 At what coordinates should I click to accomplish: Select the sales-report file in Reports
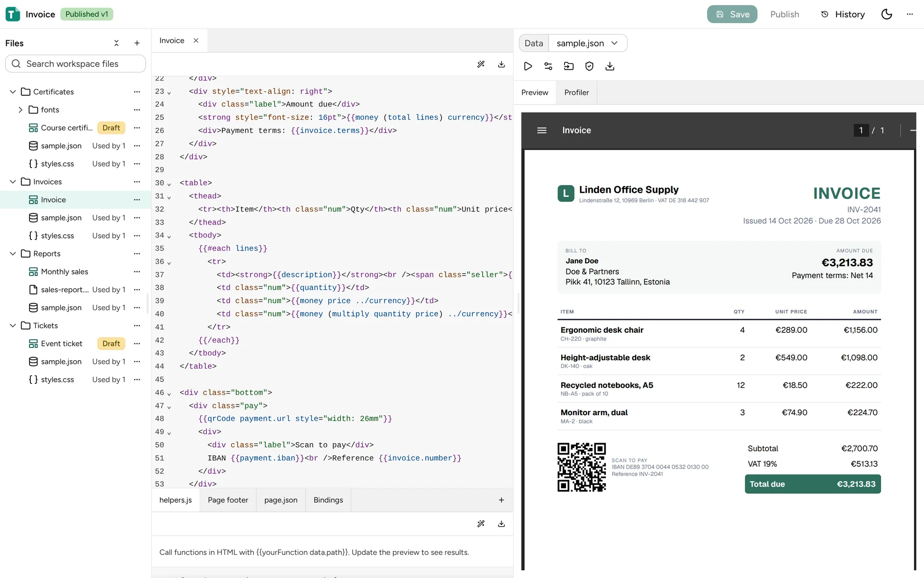pyautogui.click(x=64, y=289)
